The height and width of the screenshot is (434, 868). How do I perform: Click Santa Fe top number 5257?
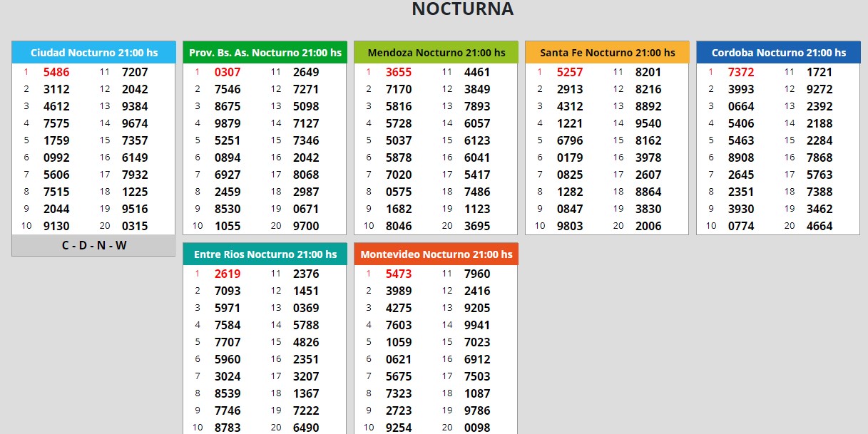pyautogui.click(x=570, y=72)
